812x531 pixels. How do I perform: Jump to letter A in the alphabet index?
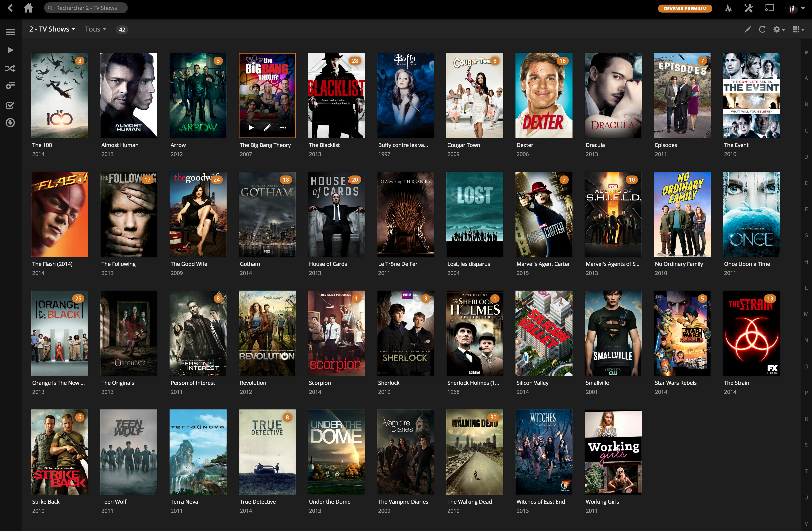coord(806,78)
